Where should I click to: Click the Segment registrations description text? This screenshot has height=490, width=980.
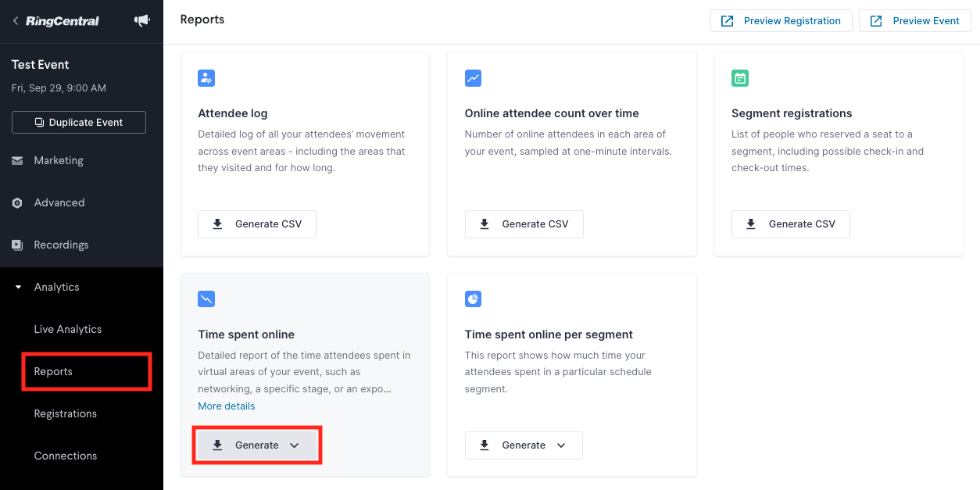pyautogui.click(x=828, y=152)
